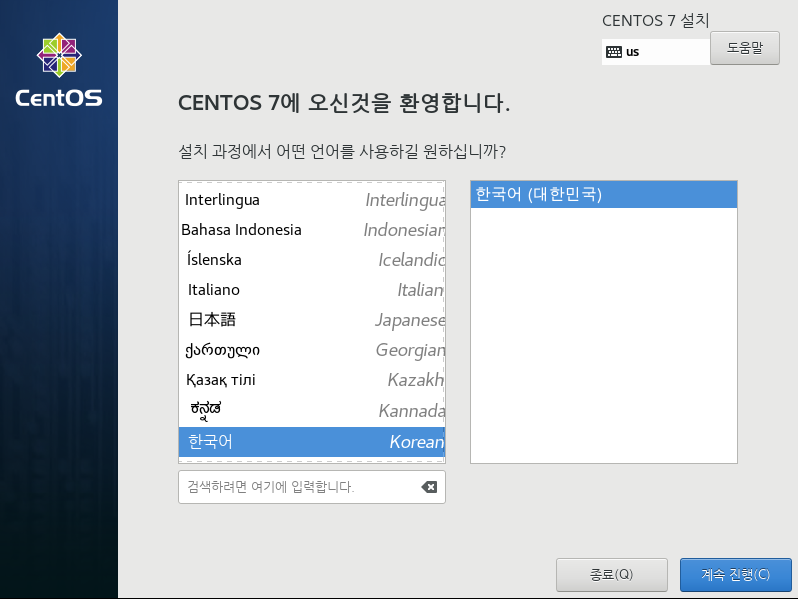Pick the Kannada language row
The width and height of the screenshot is (798, 599).
pos(312,410)
